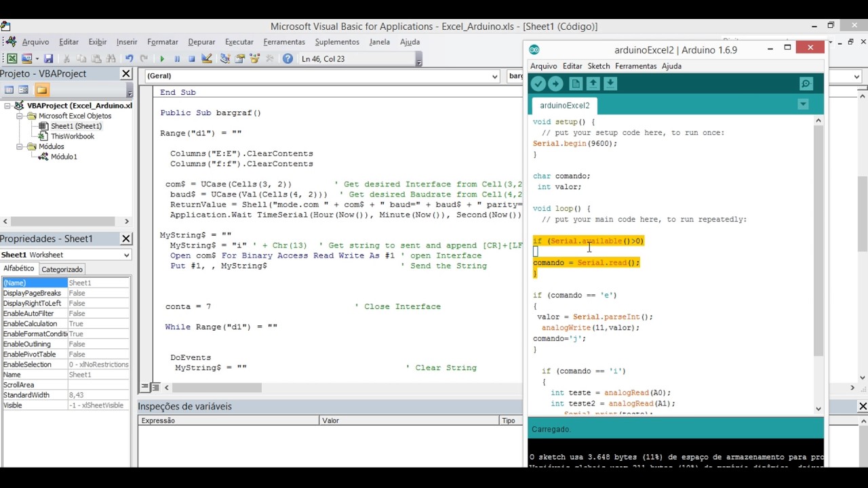Image resolution: width=868 pixels, height=488 pixels.
Task: Open VBA Formatar menu
Action: click(163, 42)
